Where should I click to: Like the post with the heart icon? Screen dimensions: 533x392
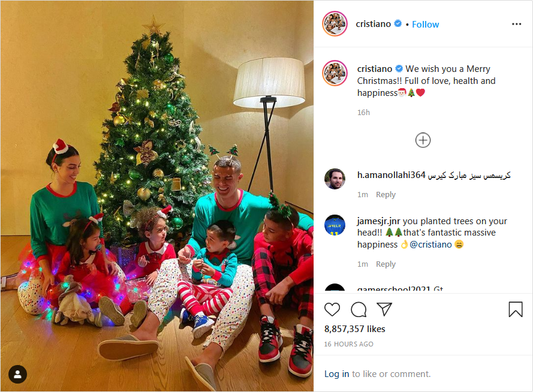[x=332, y=309]
